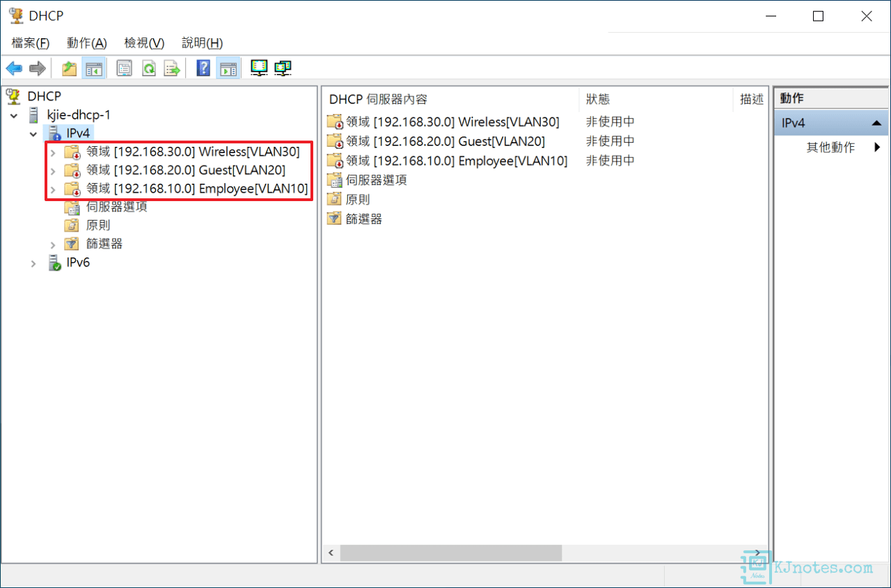Toggle the Show/Hide Action Pane icon
This screenshot has height=588, width=891.
[x=228, y=68]
